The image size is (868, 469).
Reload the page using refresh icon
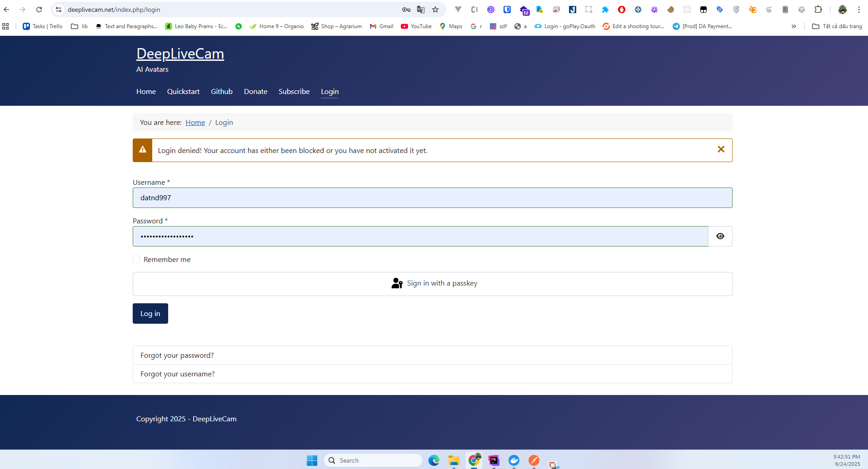pyautogui.click(x=39, y=10)
